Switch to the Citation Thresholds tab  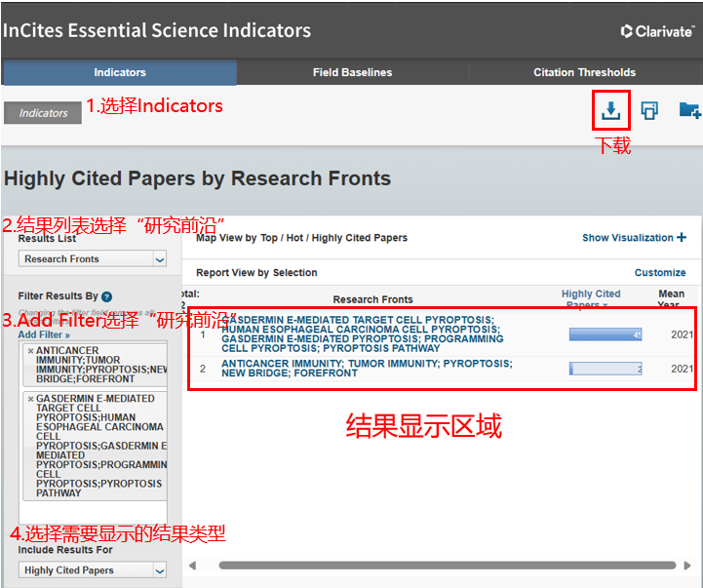(x=584, y=72)
